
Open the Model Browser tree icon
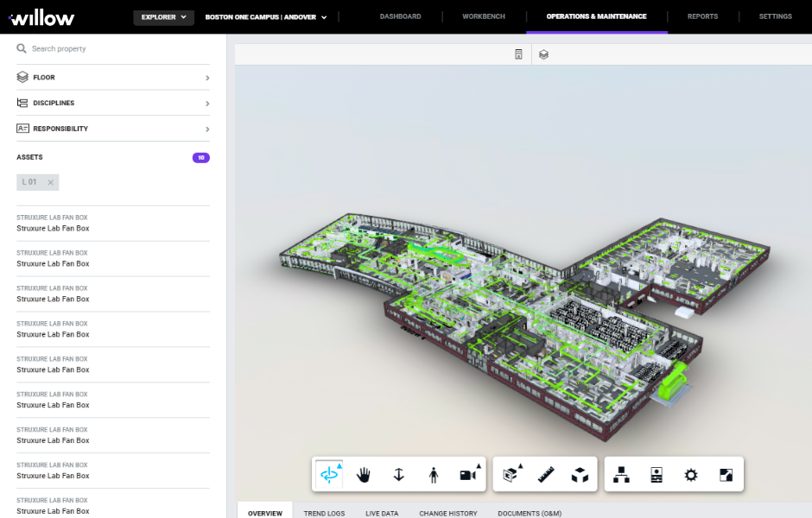click(x=620, y=474)
